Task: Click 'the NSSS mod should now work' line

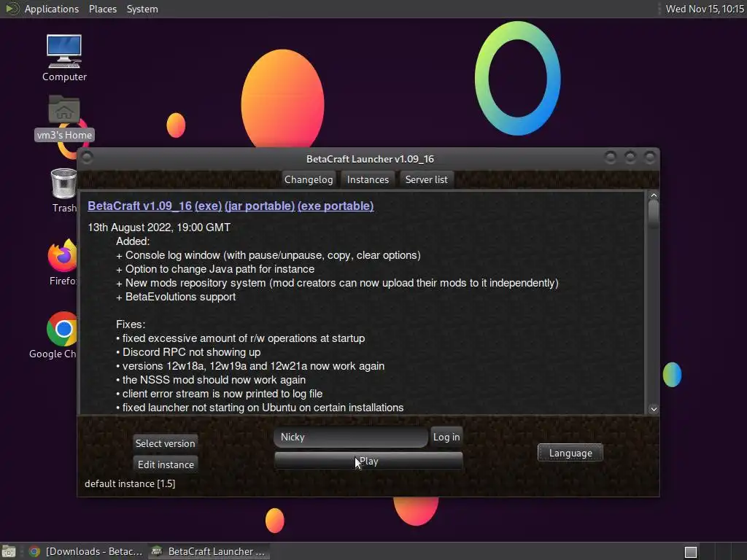Action: point(211,380)
